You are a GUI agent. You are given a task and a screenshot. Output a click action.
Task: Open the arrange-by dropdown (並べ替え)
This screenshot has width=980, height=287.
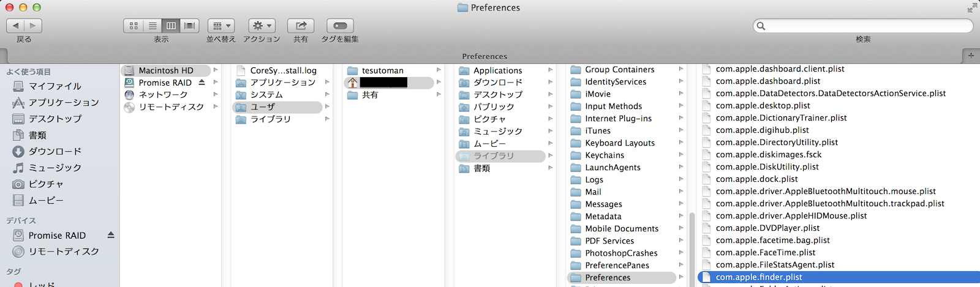click(221, 26)
